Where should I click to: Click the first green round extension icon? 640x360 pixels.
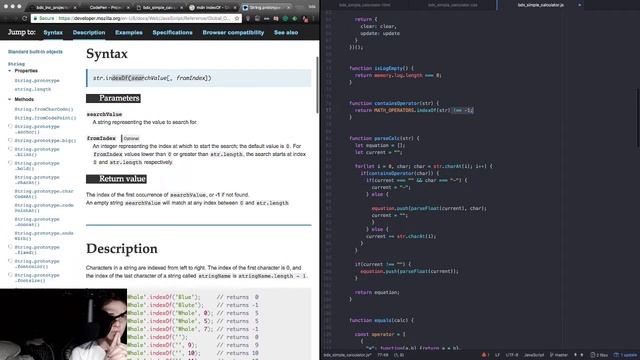click(285, 18)
